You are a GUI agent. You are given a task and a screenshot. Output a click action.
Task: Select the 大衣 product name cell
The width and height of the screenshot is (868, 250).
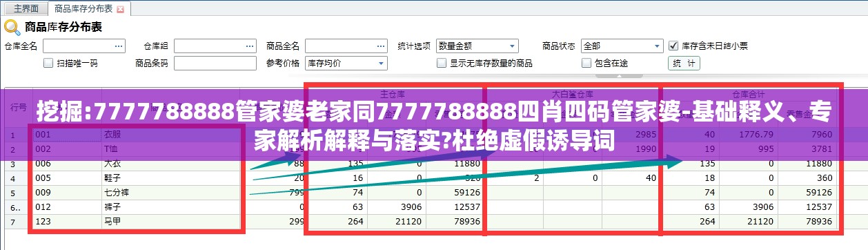pyautogui.click(x=170, y=163)
